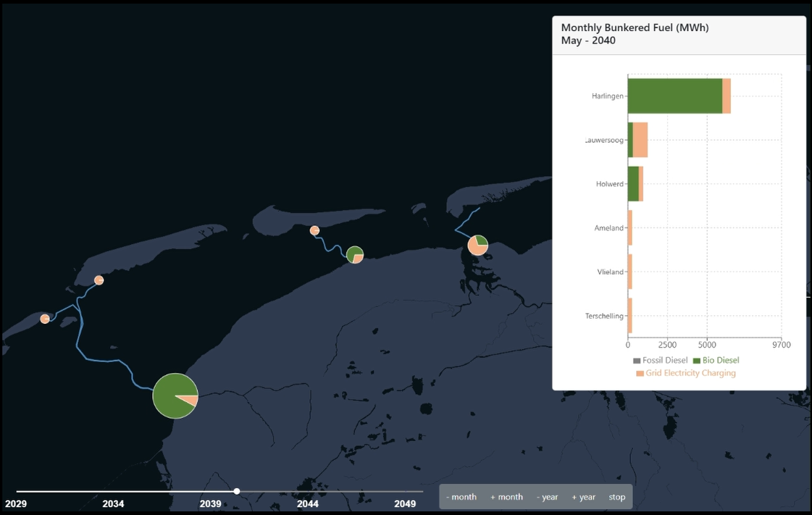Click the Holwerd pie chart marker
The image size is (812, 515).
tap(355, 254)
